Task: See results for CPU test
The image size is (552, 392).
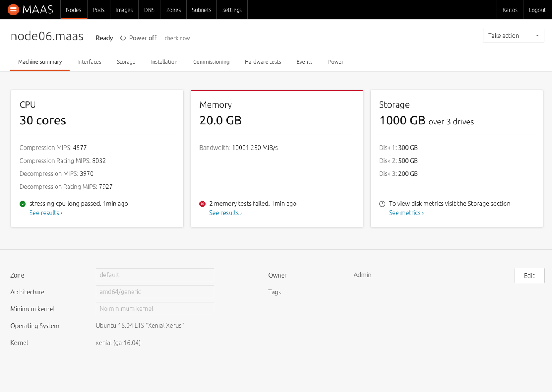Action: point(46,213)
